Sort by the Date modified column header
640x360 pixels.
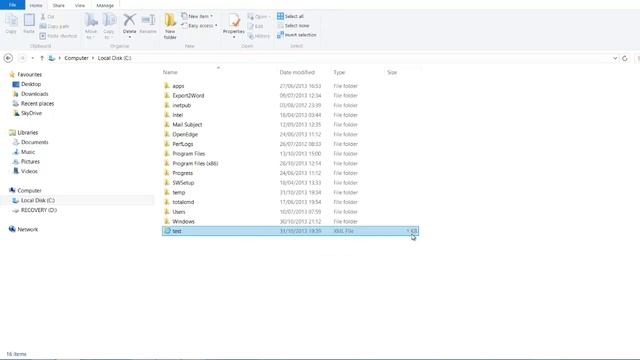297,72
